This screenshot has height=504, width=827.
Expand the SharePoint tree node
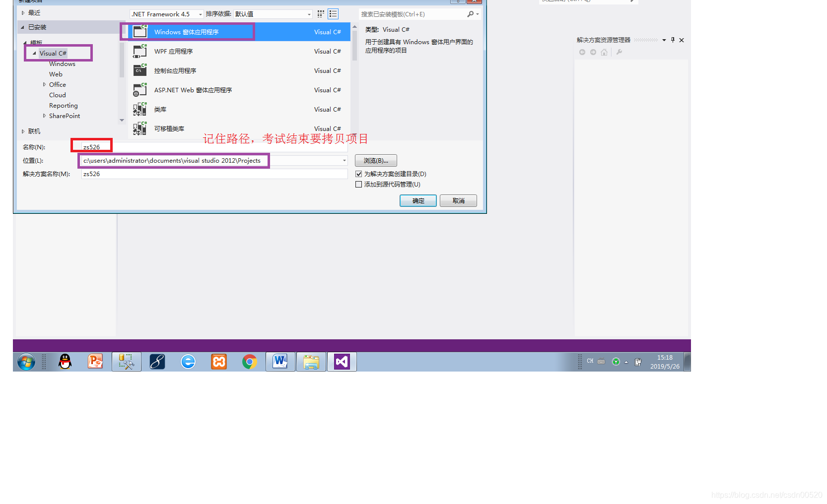click(44, 116)
